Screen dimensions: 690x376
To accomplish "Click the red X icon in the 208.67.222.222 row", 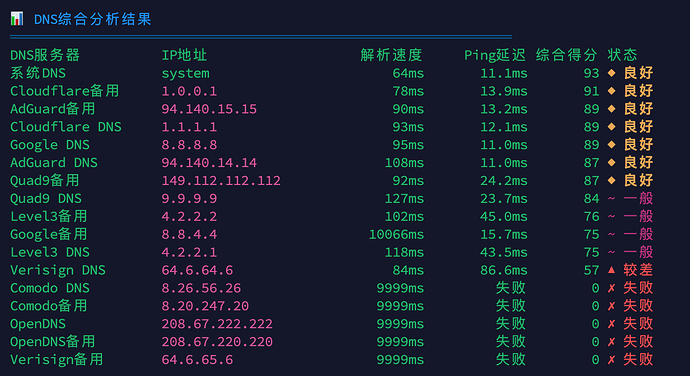I will click(611, 324).
